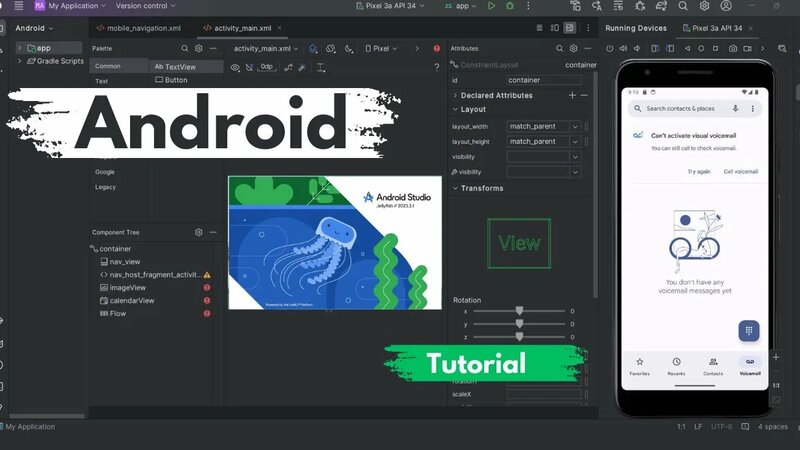Screen dimensions: 800x450
Task: Expand the Gradle Scripts node
Action: (x=19, y=61)
